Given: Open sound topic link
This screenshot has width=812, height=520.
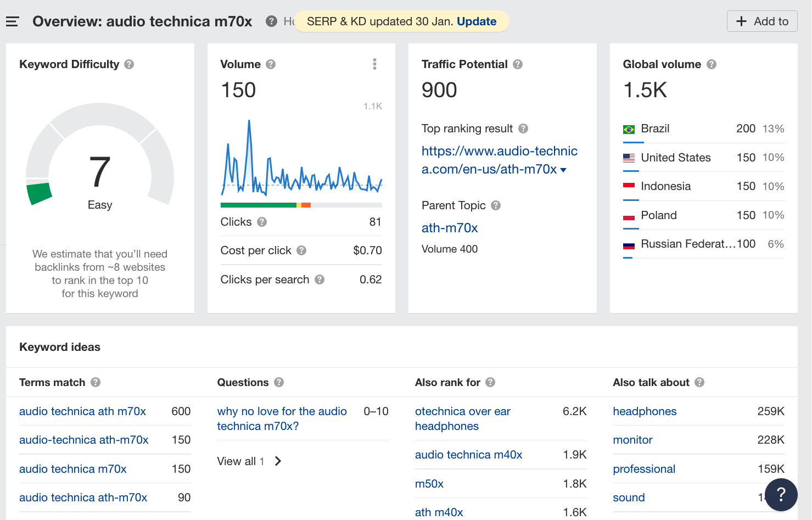Looking at the screenshot, I should [629, 497].
